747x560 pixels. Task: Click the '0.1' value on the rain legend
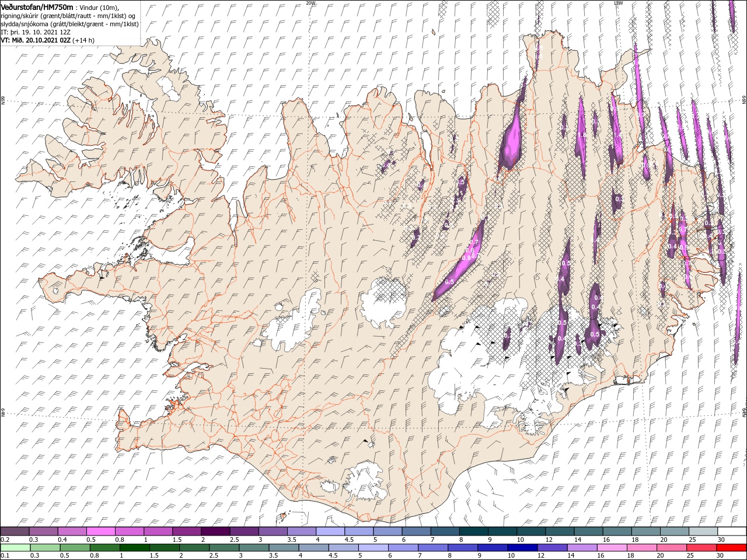pyautogui.click(x=5, y=556)
